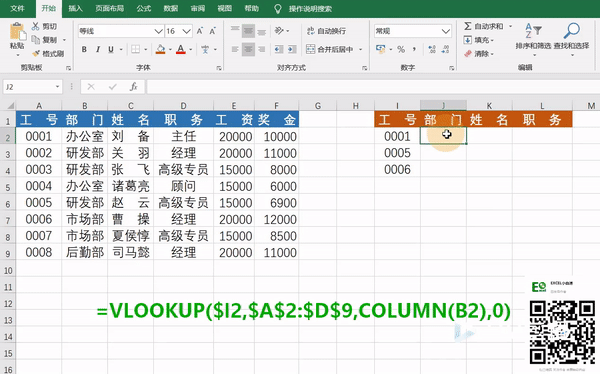Open font color dropdown arrow
The image size is (600, 374).
(x=191, y=49)
